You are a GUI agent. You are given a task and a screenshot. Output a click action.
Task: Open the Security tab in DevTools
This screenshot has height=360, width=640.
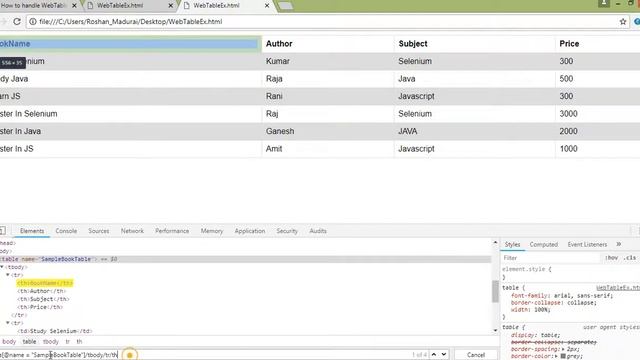[287, 231]
